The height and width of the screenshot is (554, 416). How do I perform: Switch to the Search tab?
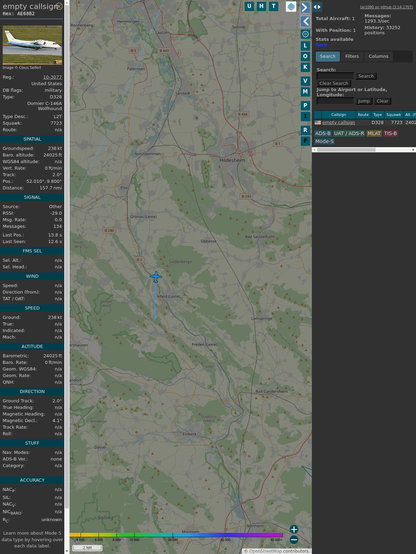(328, 57)
